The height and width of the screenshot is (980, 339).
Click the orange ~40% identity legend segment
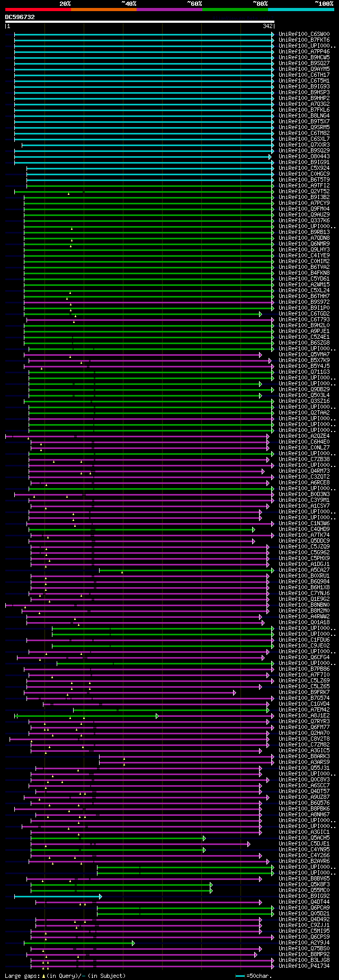point(104,10)
